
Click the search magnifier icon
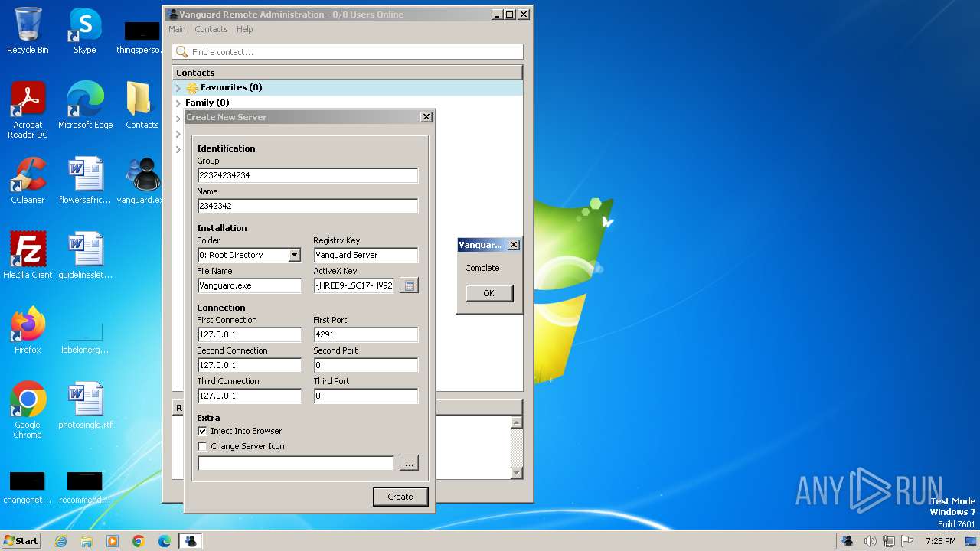[x=181, y=52]
